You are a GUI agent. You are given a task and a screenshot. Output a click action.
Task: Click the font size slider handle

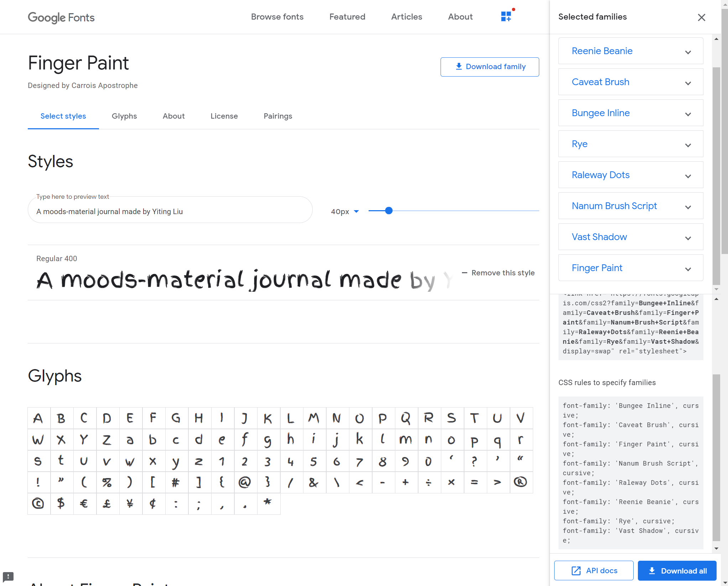pyautogui.click(x=389, y=211)
